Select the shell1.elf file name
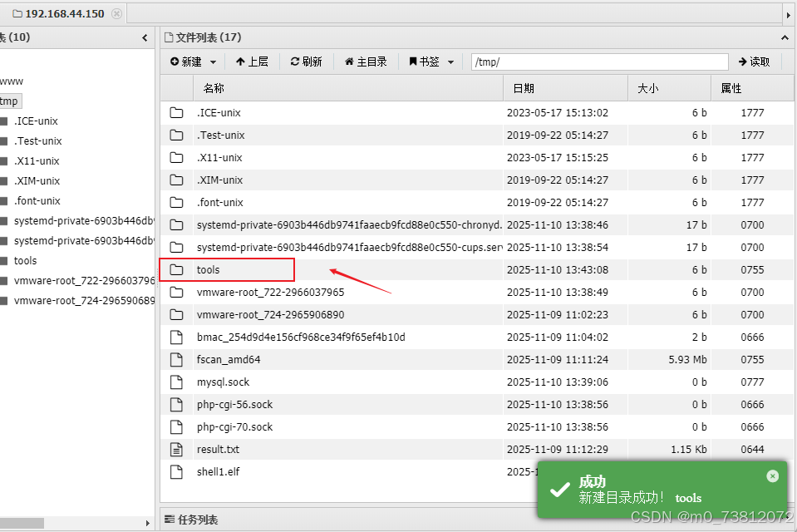The height and width of the screenshot is (532, 797). point(218,471)
